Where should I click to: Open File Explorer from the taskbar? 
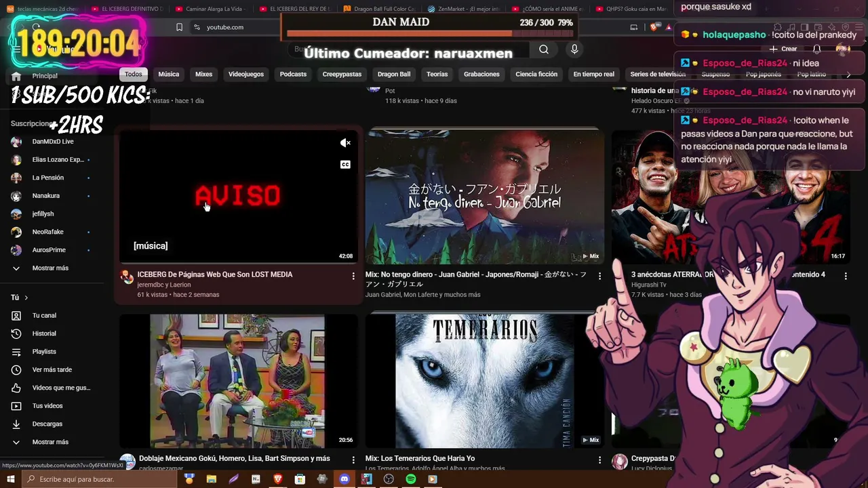point(212,479)
